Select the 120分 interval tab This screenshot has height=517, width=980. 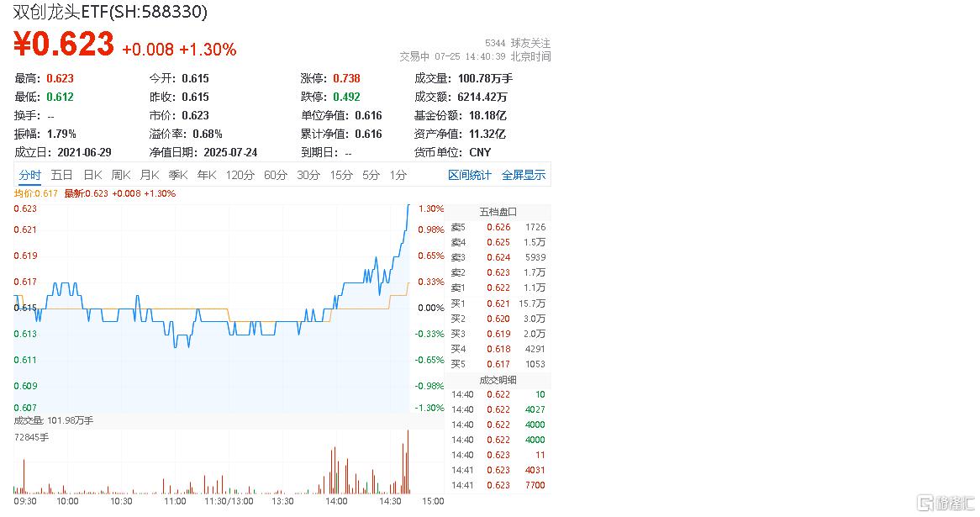(240, 175)
